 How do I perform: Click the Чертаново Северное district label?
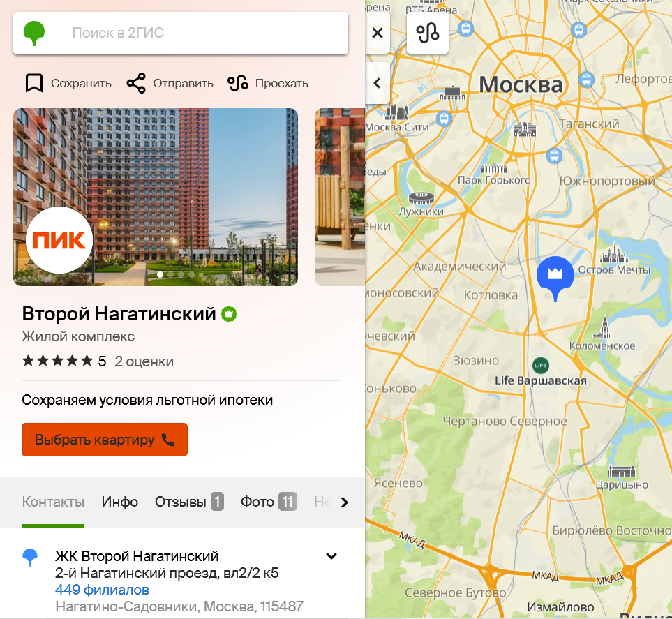click(505, 422)
